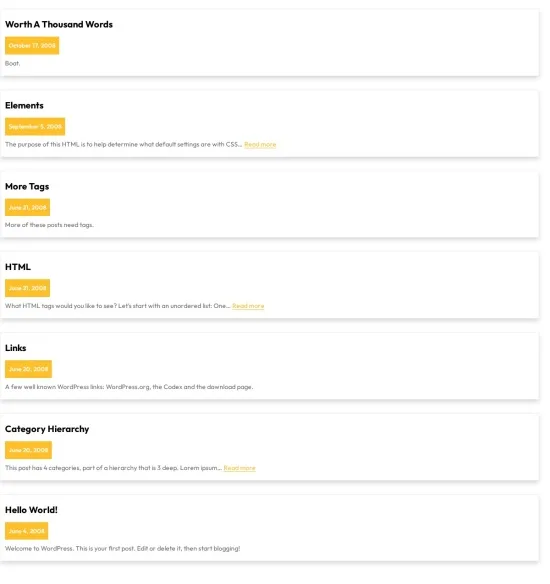Click the Hello World excerpt text
550x584 pixels.
[x=123, y=549]
